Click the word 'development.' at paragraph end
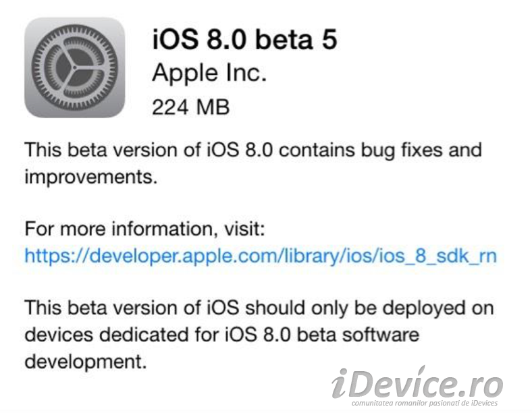 click(86, 362)
